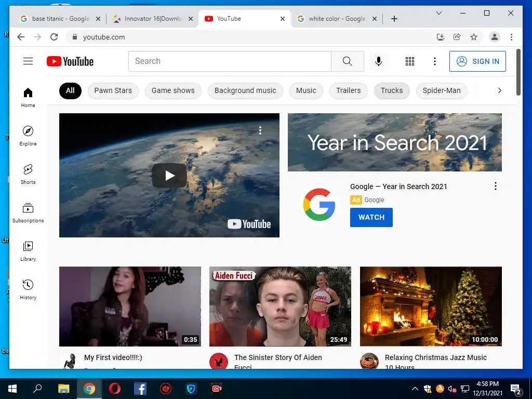This screenshot has height=399, width=532.
Task: Open the My First video thumbnail
Action: (x=130, y=307)
